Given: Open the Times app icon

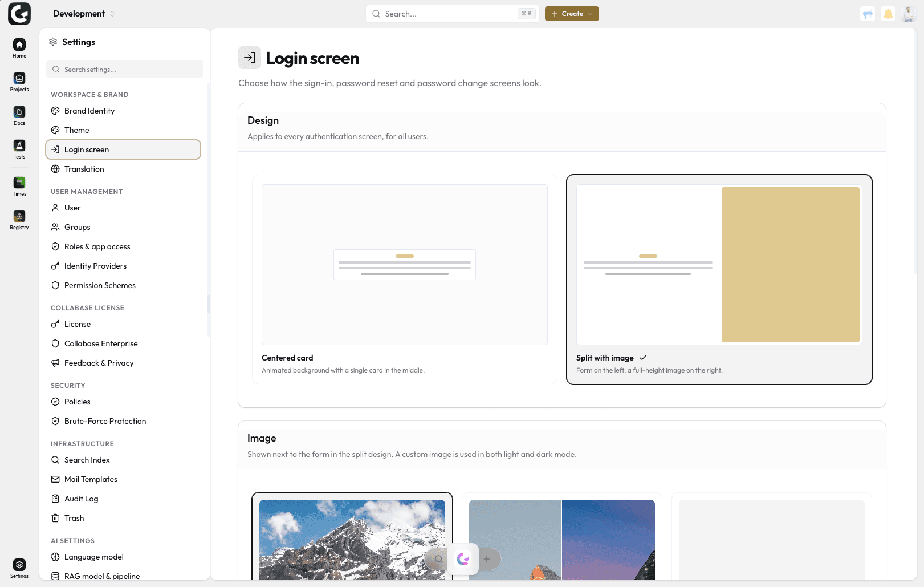Looking at the screenshot, I should pos(19,186).
